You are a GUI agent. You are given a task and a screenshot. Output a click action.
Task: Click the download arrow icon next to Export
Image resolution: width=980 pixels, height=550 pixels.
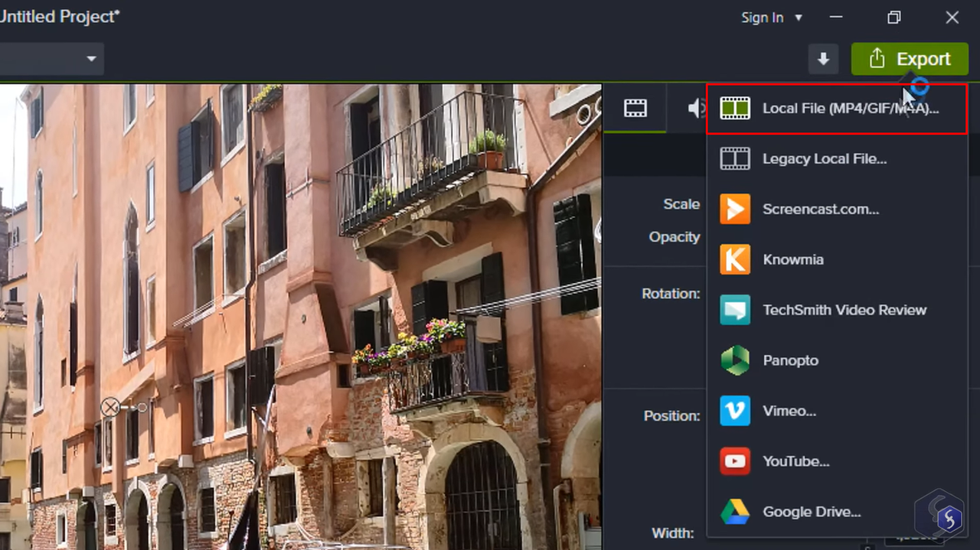[824, 59]
